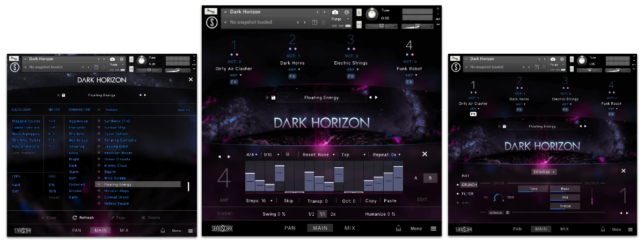Click the grid pattern icon in the arp toolbar
644x242 pixels.
tap(287, 154)
